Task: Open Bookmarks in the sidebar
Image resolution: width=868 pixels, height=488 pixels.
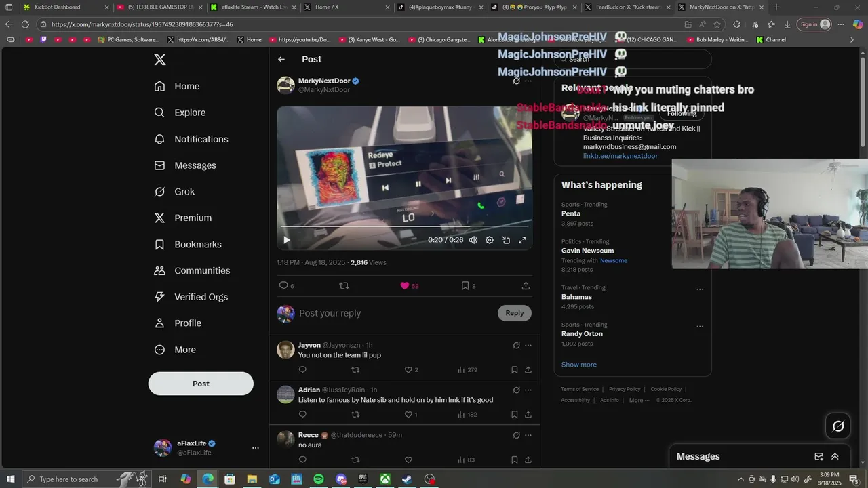Action: point(188,244)
